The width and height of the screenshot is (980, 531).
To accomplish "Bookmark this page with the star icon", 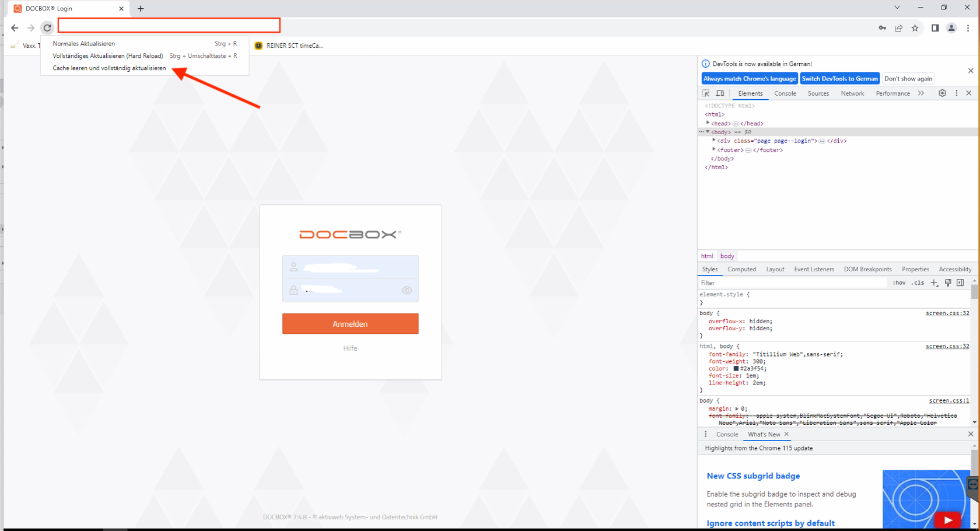I will (x=915, y=28).
